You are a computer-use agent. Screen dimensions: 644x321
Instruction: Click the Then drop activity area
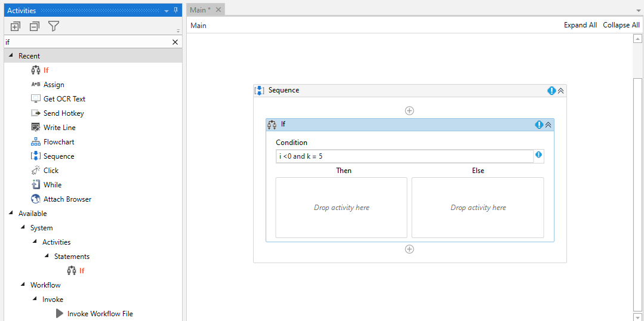click(341, 208)
